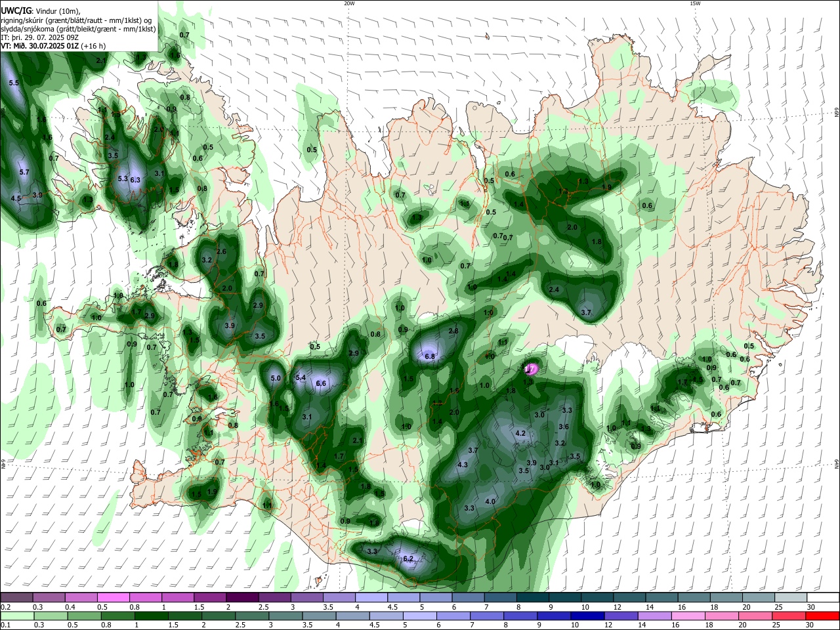Screen dimensions: 840x630
Task: Click the 6.2 value off the south coast
Action: click(x=408, y=559)
